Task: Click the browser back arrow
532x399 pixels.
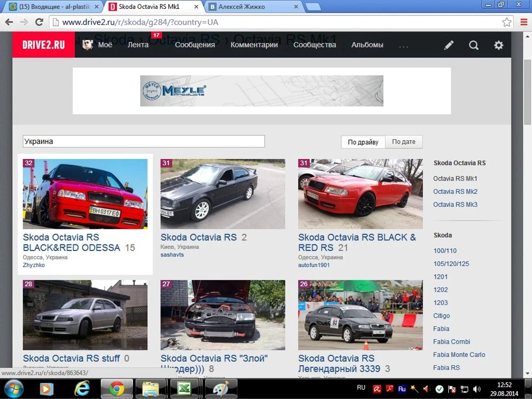Action: [x=9, y=22]
